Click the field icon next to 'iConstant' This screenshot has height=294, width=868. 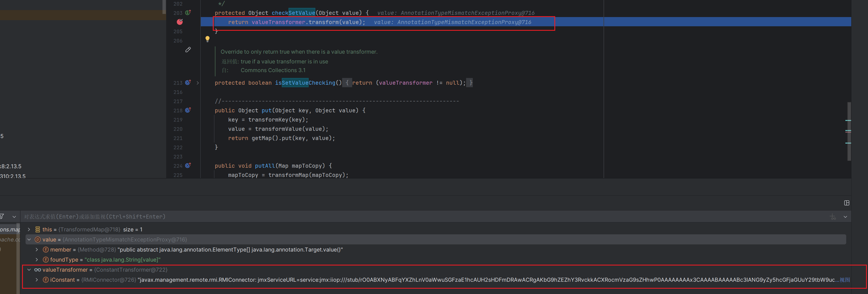46,280
